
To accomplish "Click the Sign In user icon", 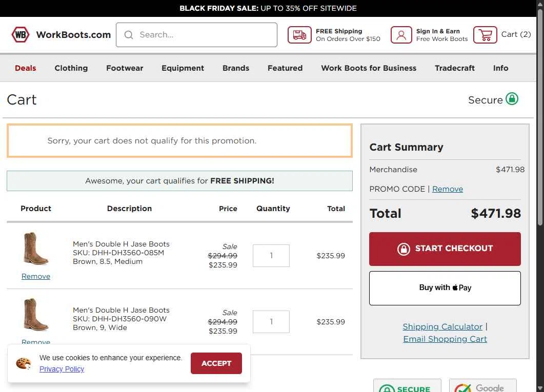I will [x=401, y=35].
